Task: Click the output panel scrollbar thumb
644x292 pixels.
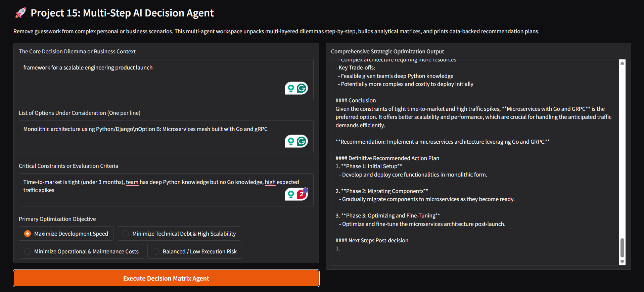Action: click(622, 248)
